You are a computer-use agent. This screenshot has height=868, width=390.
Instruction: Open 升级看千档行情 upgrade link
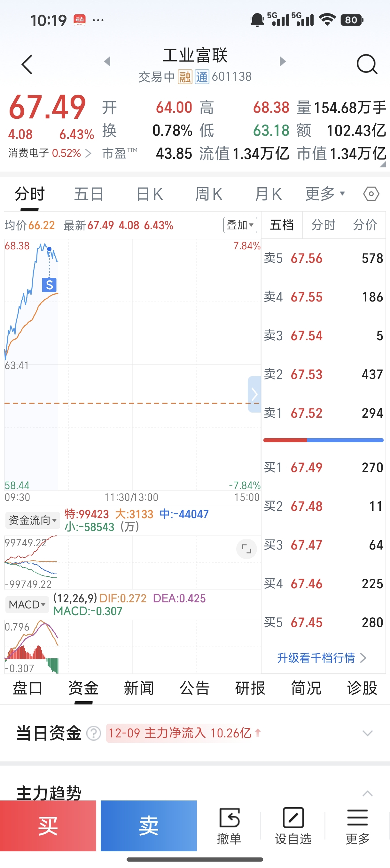322,658
